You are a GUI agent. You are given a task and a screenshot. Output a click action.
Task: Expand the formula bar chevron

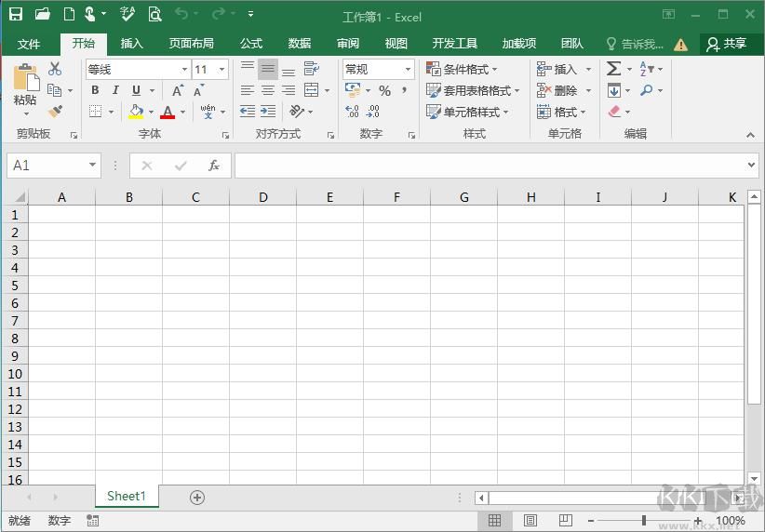point(751,165)
